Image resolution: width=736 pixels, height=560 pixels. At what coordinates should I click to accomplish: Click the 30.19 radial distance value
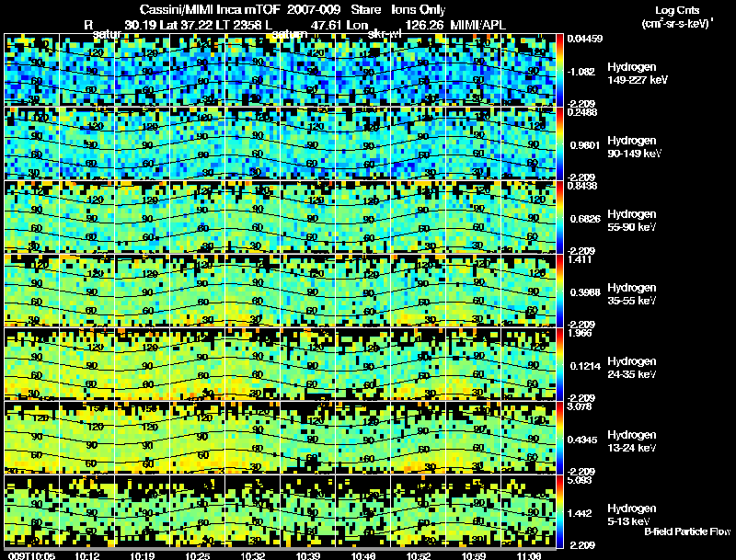click(141, 25)
